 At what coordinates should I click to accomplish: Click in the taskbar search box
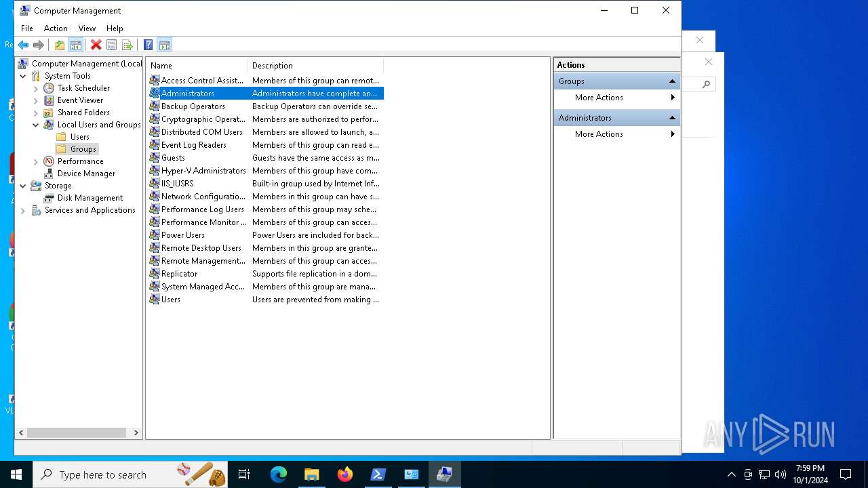click(x=131, y=474)
